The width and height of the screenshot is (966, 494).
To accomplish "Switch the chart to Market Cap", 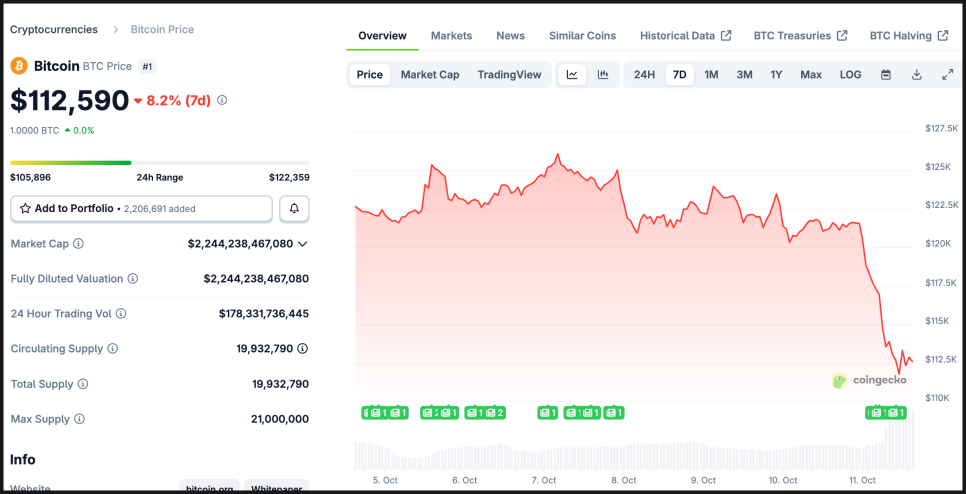I will 430,75.
